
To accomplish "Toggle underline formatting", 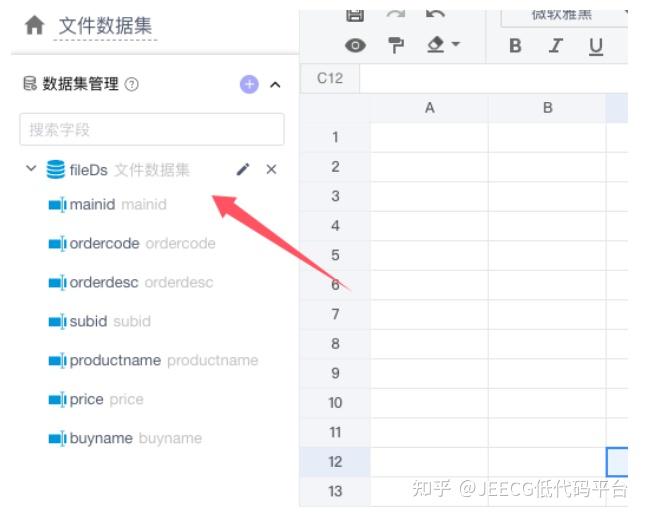I will point(596,46).
